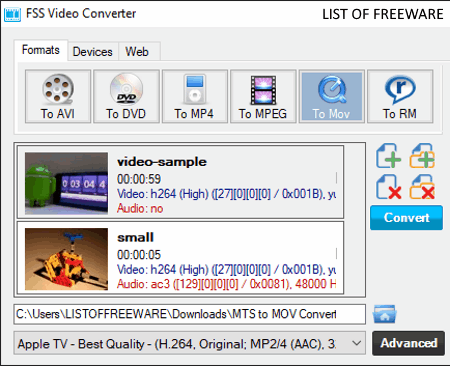Add a single file with plus icon
This screenshot has height=366, width=450.
coord(388,156)
